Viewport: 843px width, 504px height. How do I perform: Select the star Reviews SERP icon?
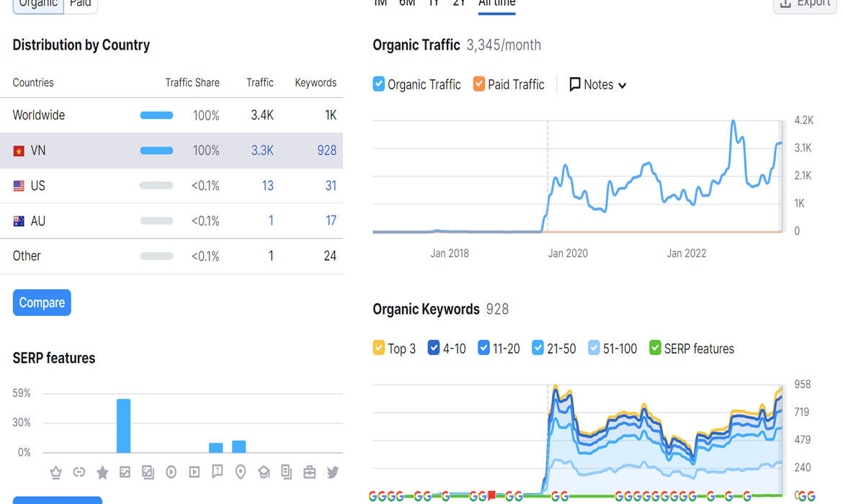(102, 472)
